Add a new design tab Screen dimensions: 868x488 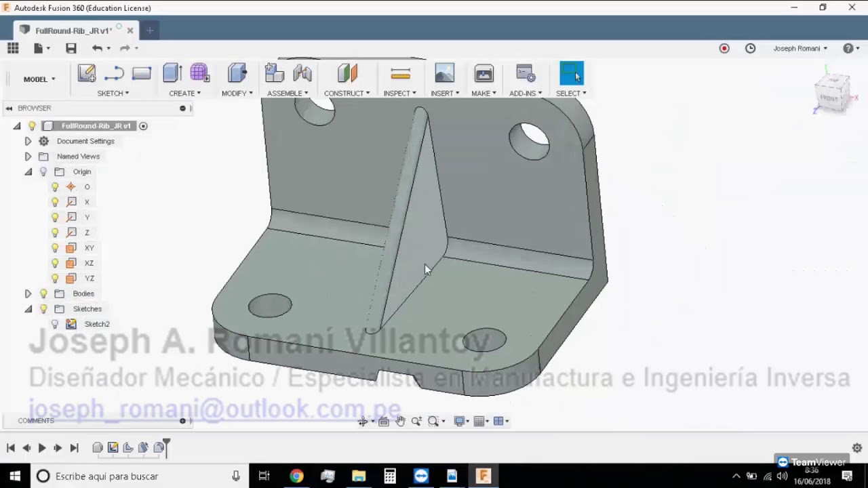tap(150, 30)
